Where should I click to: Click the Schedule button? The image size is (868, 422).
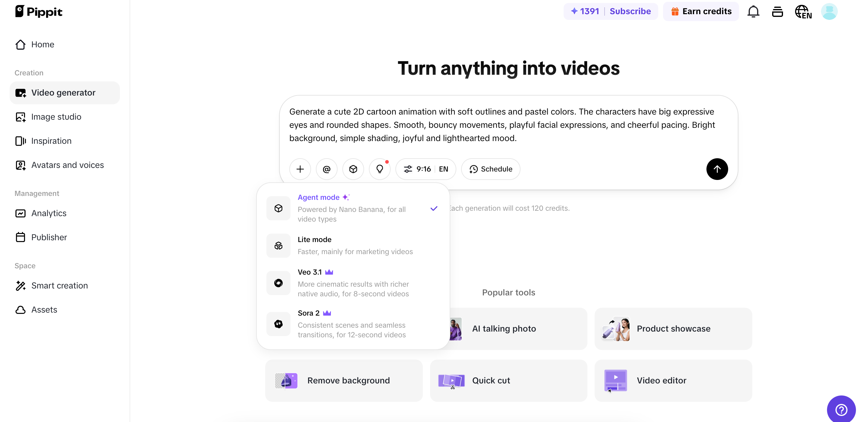pyautogui.click(x=491, y=169)
